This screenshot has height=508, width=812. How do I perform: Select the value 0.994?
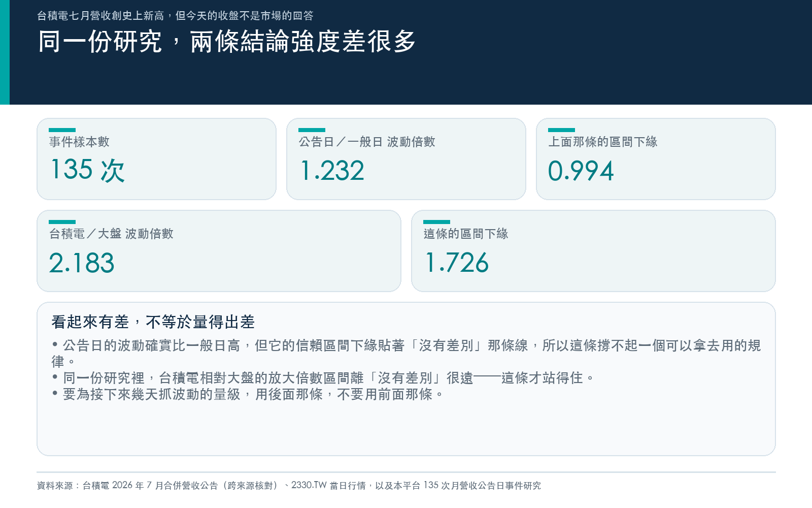pyautogui.click(x=581, y=171)
